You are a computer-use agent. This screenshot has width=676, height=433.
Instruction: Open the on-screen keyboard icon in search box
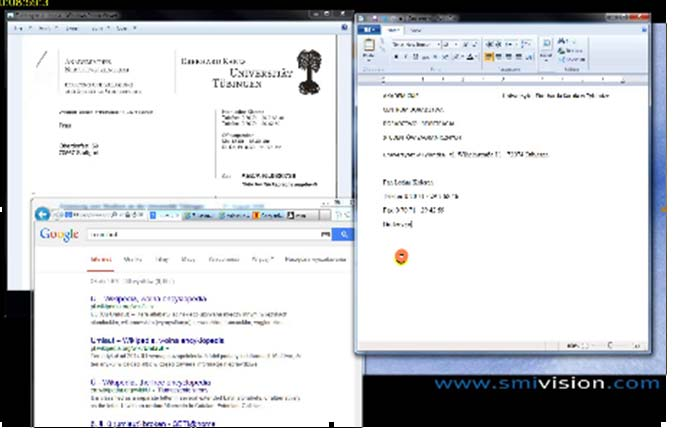325,234
